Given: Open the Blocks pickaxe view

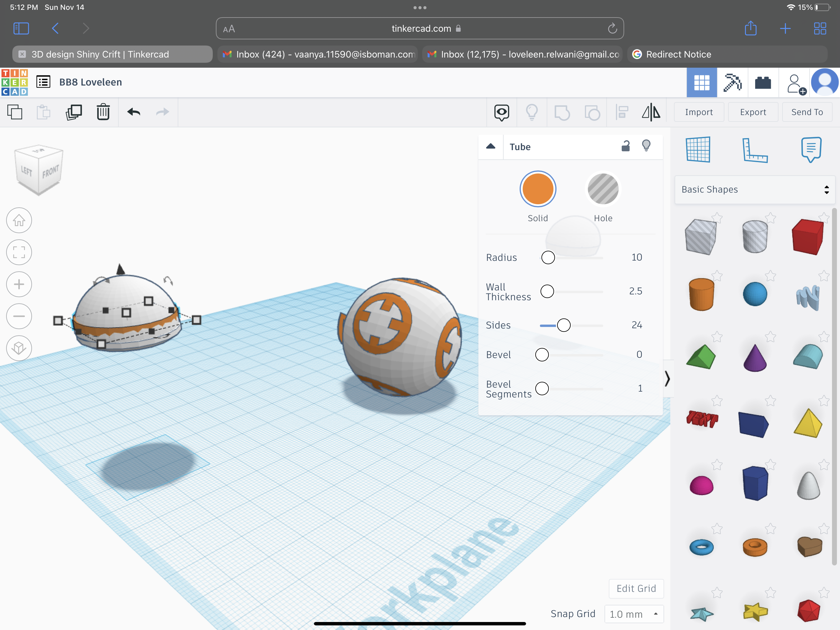Looking at the screenshot, I should pos(732,82).
